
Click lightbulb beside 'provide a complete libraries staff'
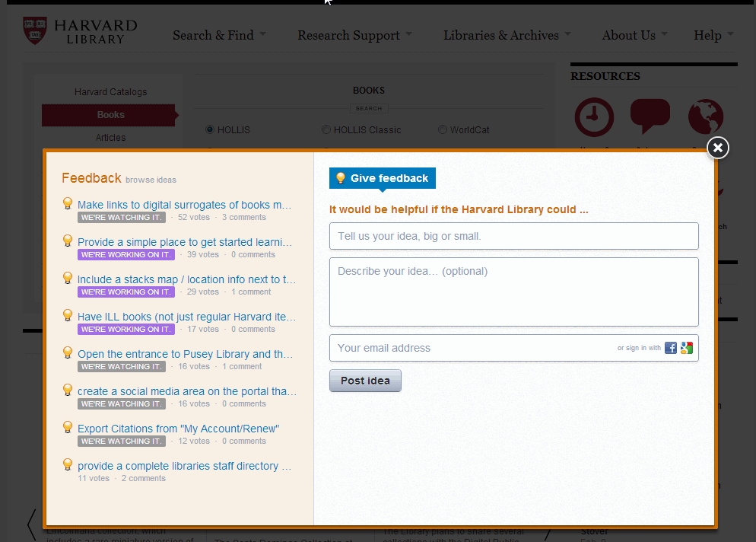[68, 464]
